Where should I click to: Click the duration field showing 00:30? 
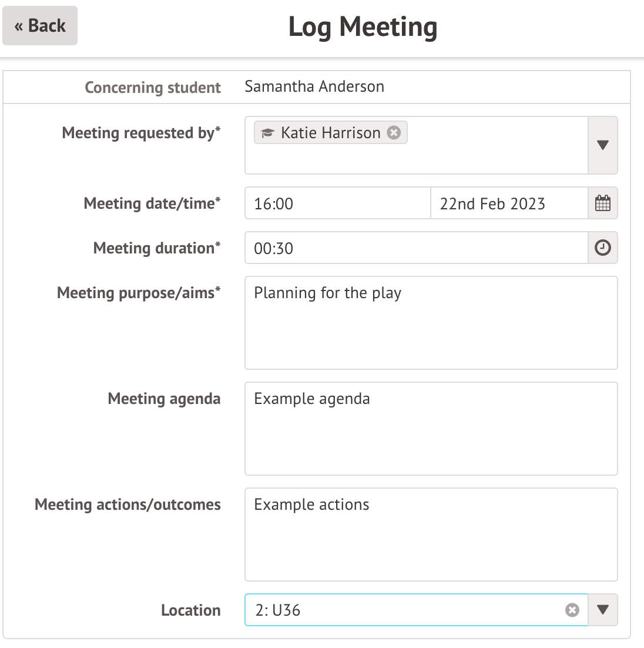pos(416,248)
